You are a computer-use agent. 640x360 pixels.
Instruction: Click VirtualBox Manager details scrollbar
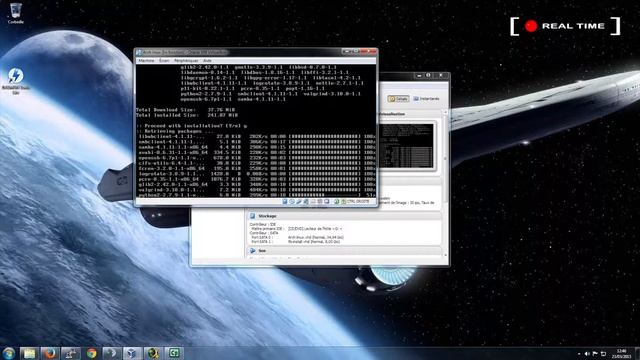[x=445, y=158]
